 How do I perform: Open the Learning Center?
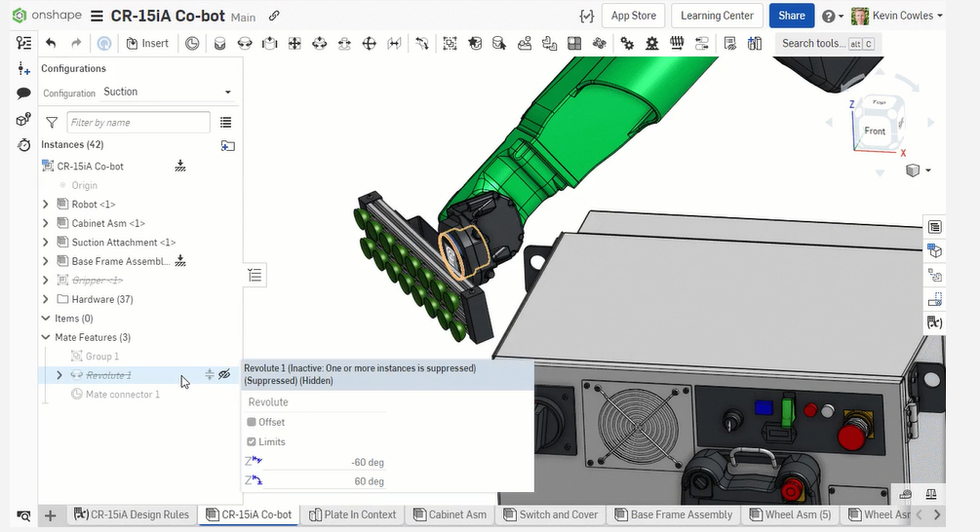pos(717,16)
